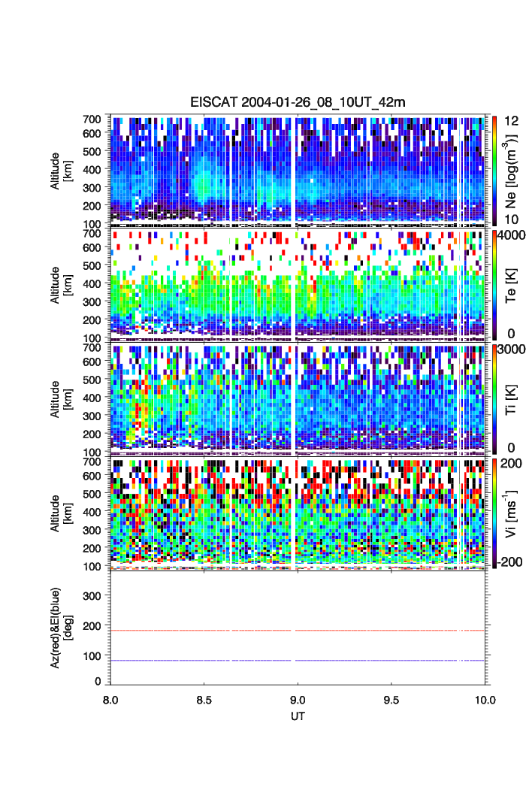Click the Ne electron density color bar
Viewport: 532px width, 799px height.
494,169
